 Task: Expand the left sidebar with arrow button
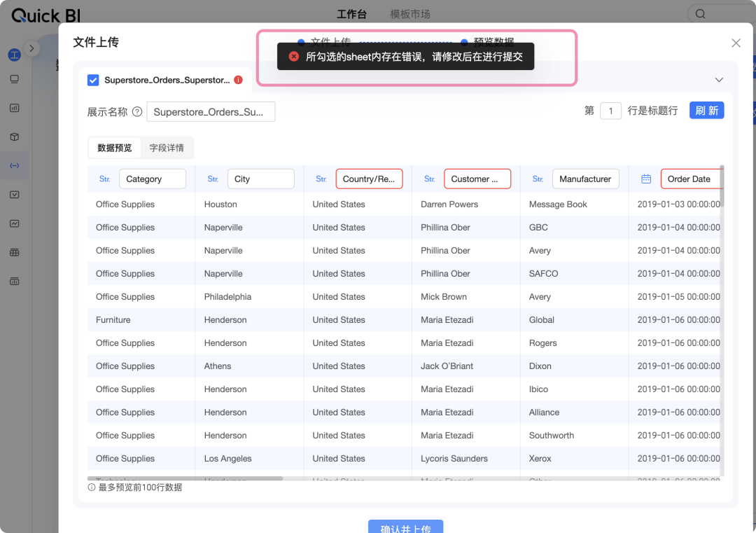[31, 48]
